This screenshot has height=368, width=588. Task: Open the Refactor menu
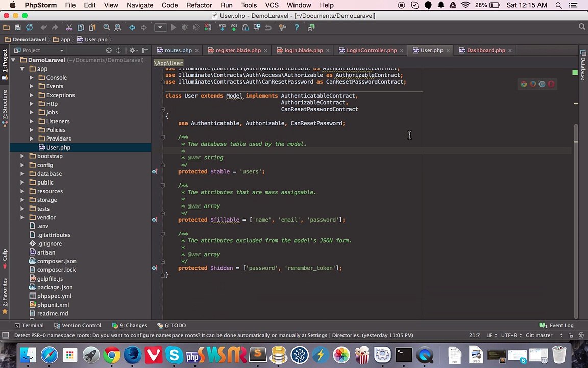coord(199,5)
